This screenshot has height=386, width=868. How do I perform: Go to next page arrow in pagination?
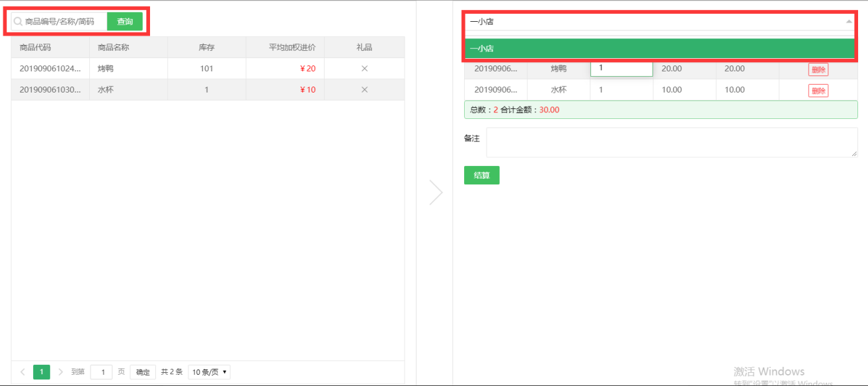click(x=61, y=372)
